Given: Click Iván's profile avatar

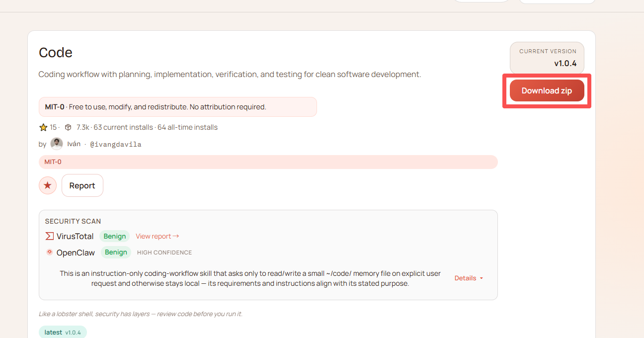Looking at the screenshot, I should (57, 144).
